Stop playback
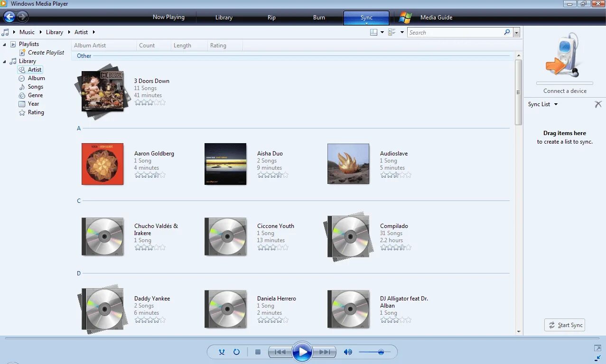 coord(258,352)
